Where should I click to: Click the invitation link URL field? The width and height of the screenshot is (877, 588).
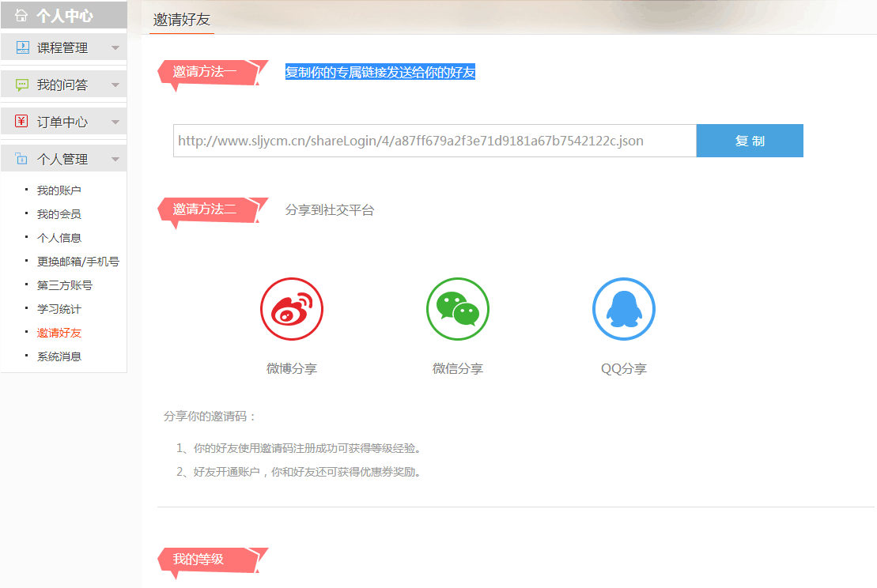434,141
